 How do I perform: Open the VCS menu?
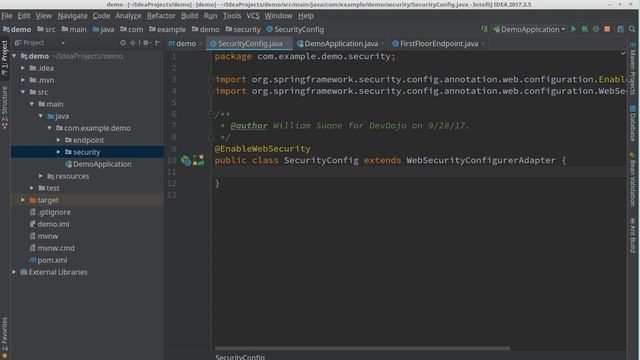253,16
